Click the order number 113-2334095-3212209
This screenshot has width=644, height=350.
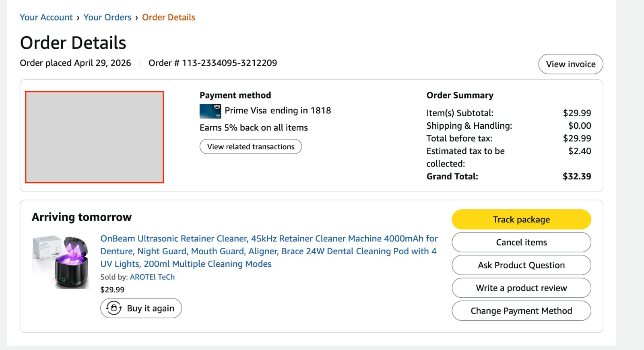[229, 63]
